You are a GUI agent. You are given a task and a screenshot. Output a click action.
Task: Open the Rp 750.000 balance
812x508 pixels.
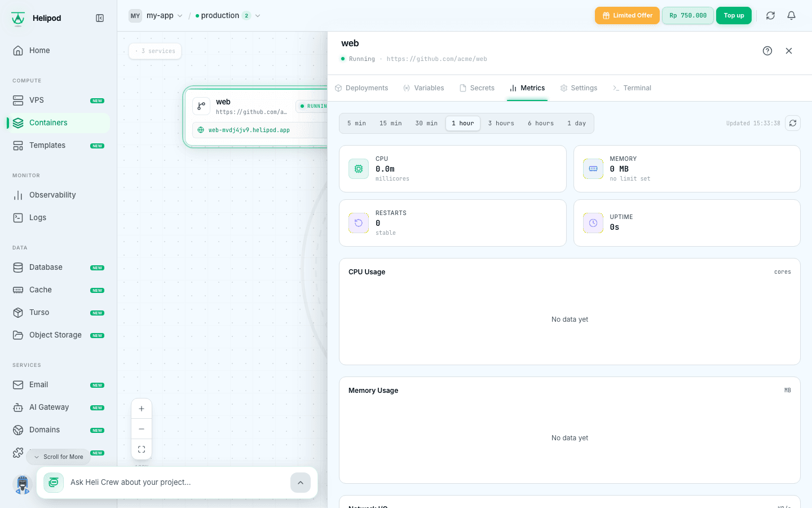point(688,16)
